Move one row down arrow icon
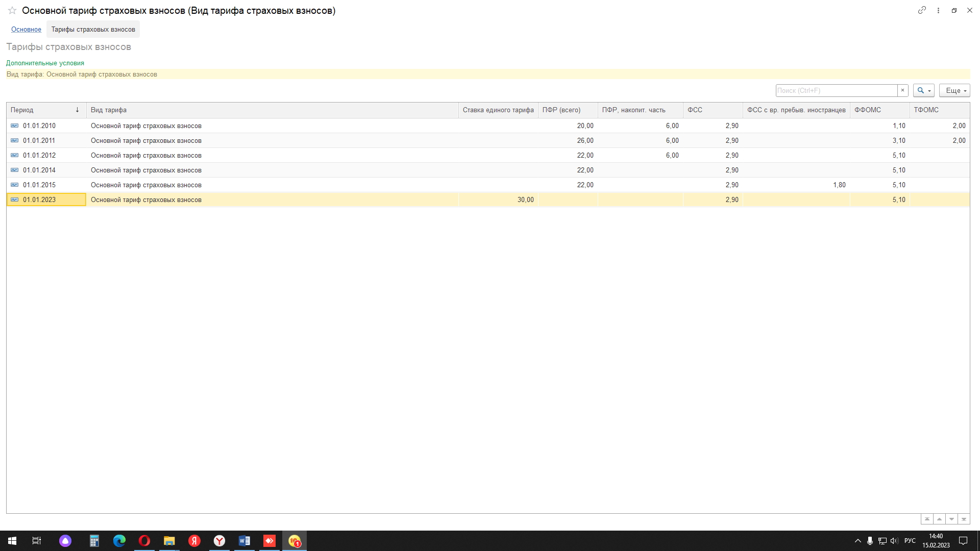The image size is (980, 551). (951, 519)
